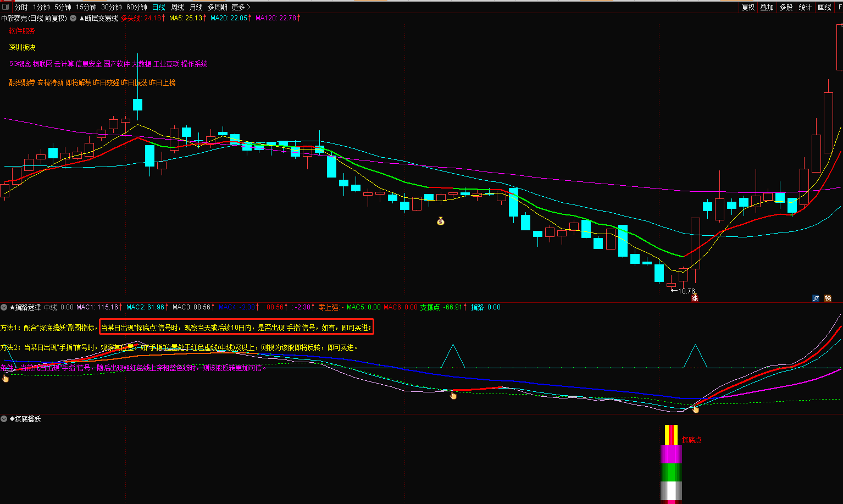
Task: Switch to 月线 monthly chart
Action: tap(196, 7)
